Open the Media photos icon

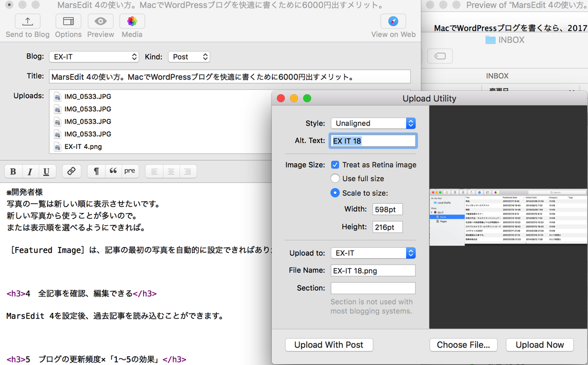pyautogui.click(x=132, y=21)
